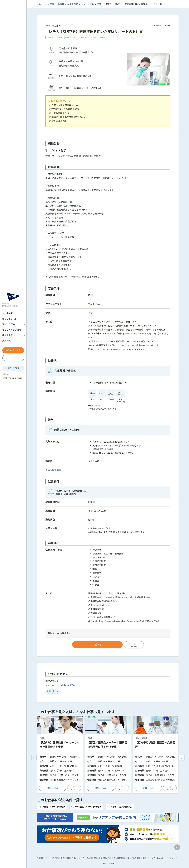189x868 pixels.
Task: Click the 自転車 commute icon
Action: (111, 394)
